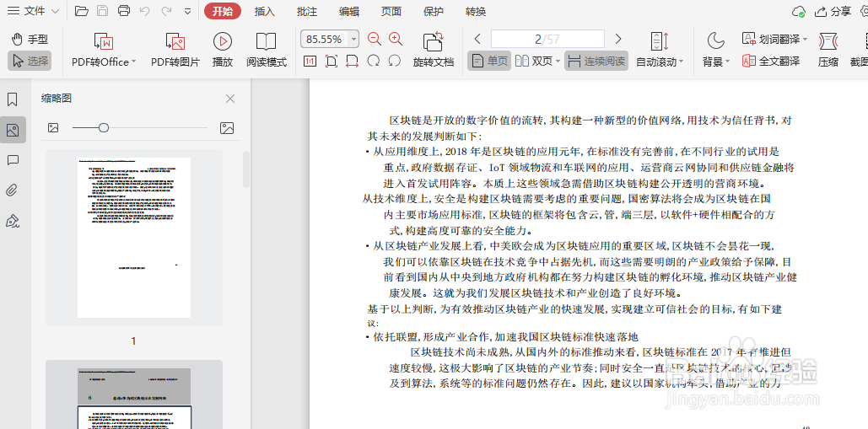
Task: Click the fit width icon
Action: pos(352,61)
